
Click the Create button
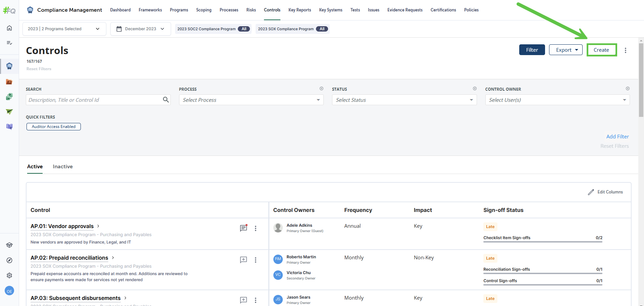[601, 50]
